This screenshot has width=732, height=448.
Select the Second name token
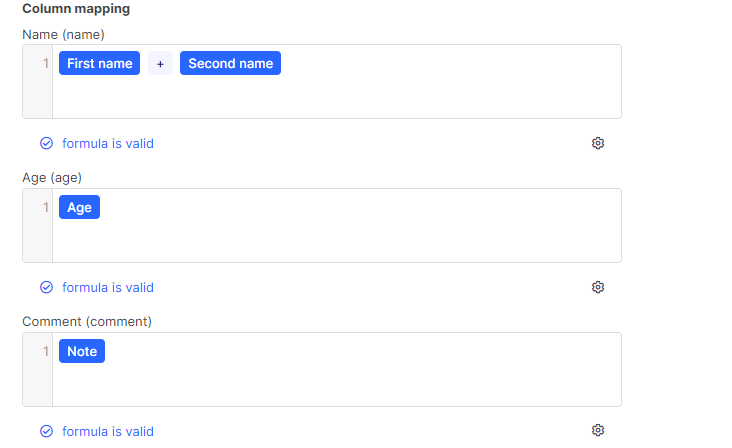pos(231,63)
